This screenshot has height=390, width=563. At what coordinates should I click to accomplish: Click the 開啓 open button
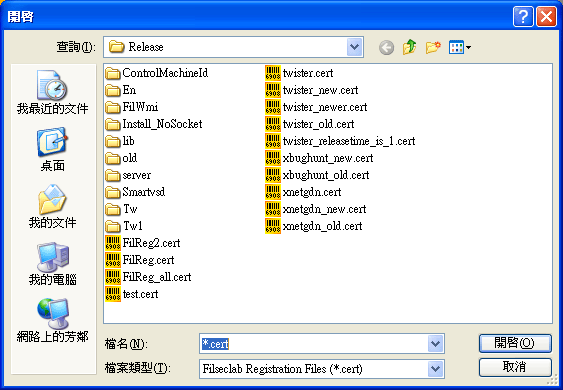click(515, 343)
